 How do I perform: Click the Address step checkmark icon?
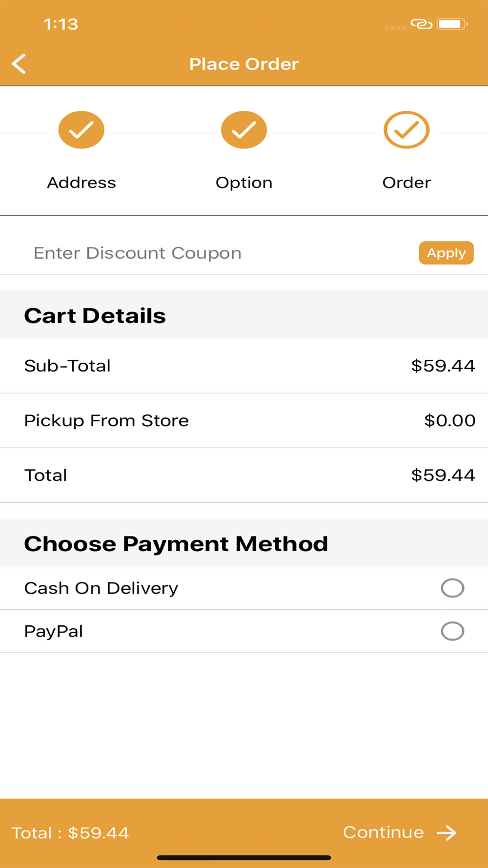81,130
